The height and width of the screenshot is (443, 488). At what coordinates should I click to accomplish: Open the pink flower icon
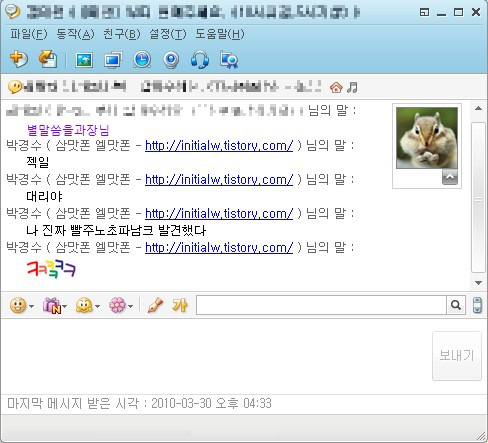[117, 305]
